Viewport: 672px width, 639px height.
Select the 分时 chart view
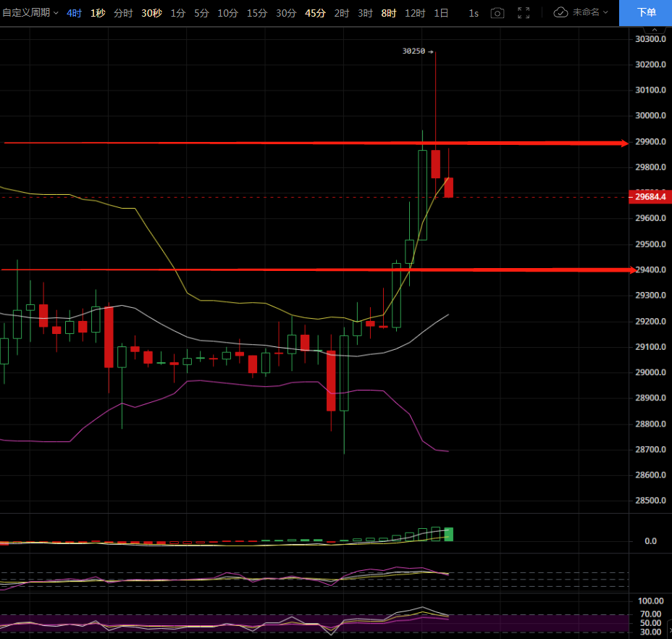(x=123, y=13)
